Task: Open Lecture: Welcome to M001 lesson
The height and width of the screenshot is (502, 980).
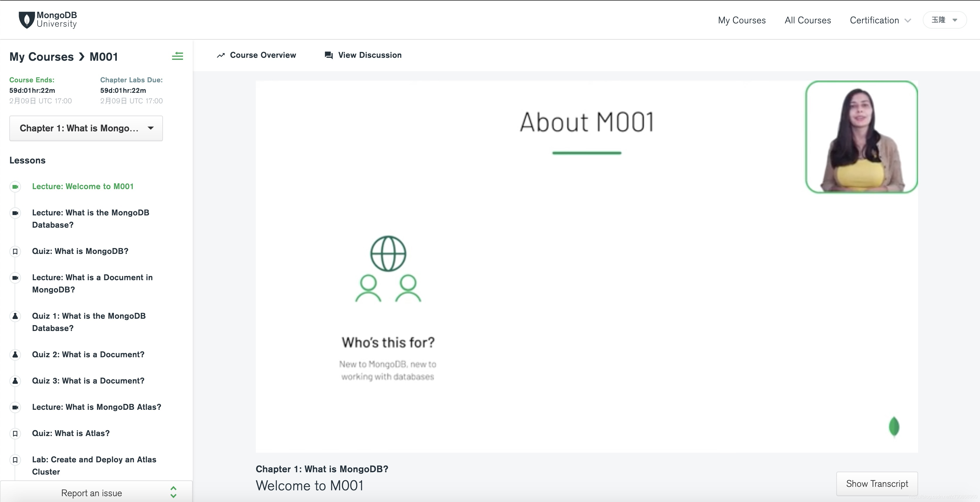Action: [83, 186]
